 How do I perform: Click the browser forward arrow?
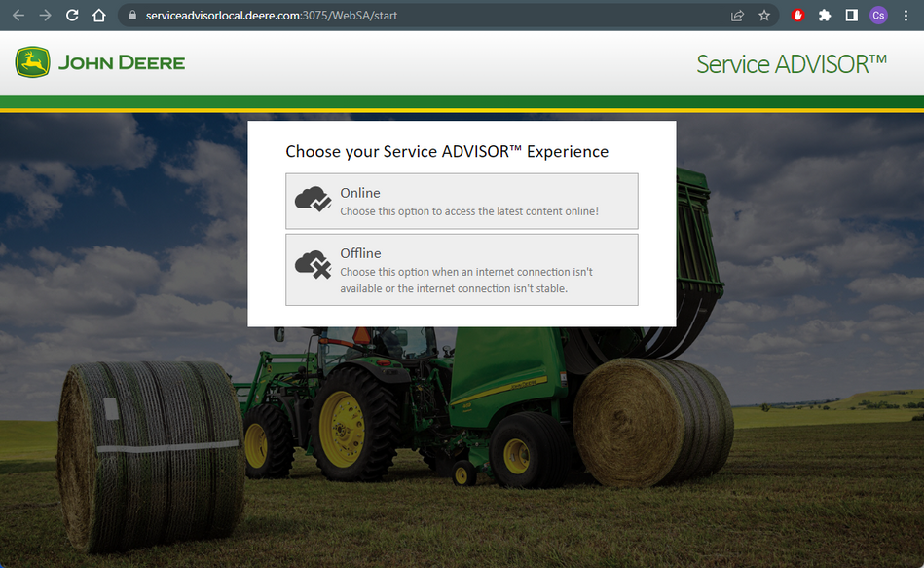[x=45, y=16]
